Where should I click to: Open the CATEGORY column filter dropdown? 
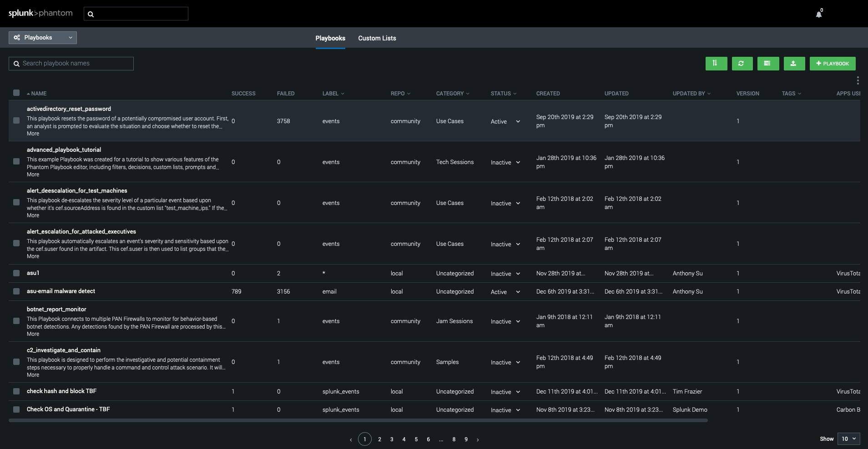coord(453,94)
